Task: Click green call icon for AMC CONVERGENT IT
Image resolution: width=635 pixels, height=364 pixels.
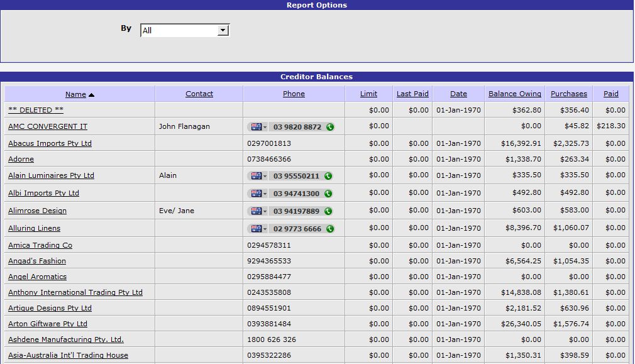Action: click(330, 127)
